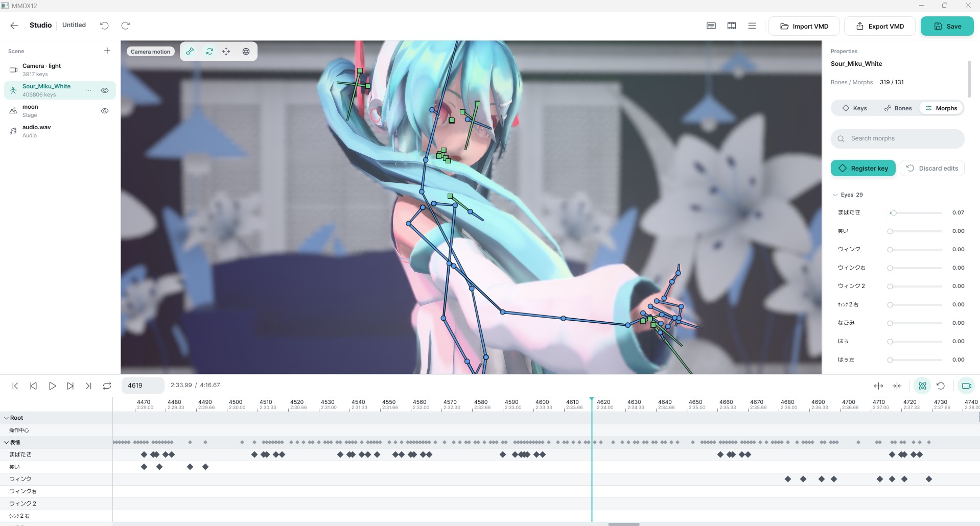Adjust the 笑い morph slider
This screenshot has height=526, width=980.
[x=916, y=231]
